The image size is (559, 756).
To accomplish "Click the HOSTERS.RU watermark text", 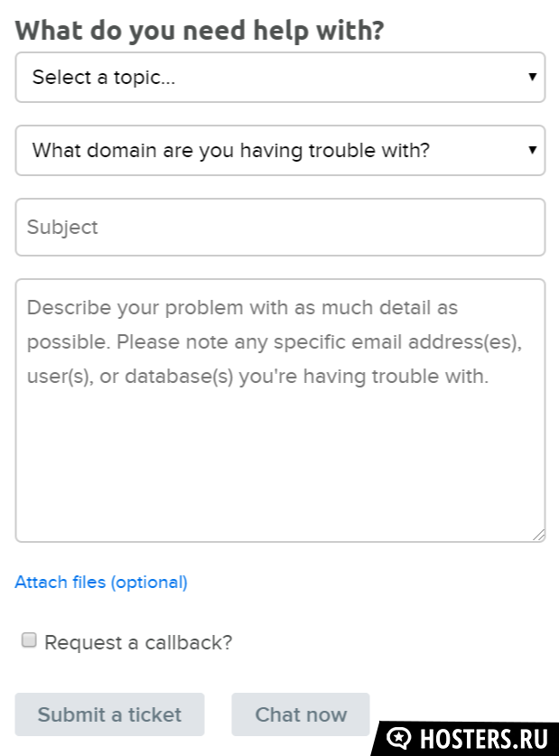I will (x=484, y=739).
